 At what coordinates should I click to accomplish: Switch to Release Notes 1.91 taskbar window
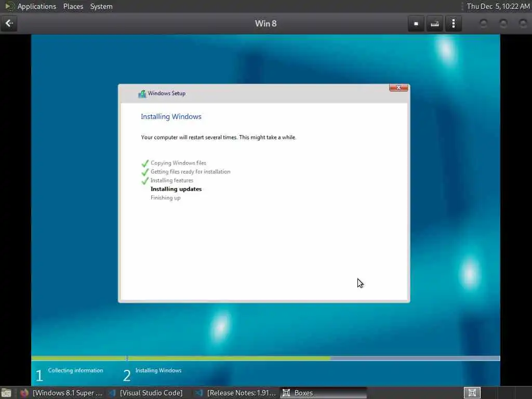point(236,393)
